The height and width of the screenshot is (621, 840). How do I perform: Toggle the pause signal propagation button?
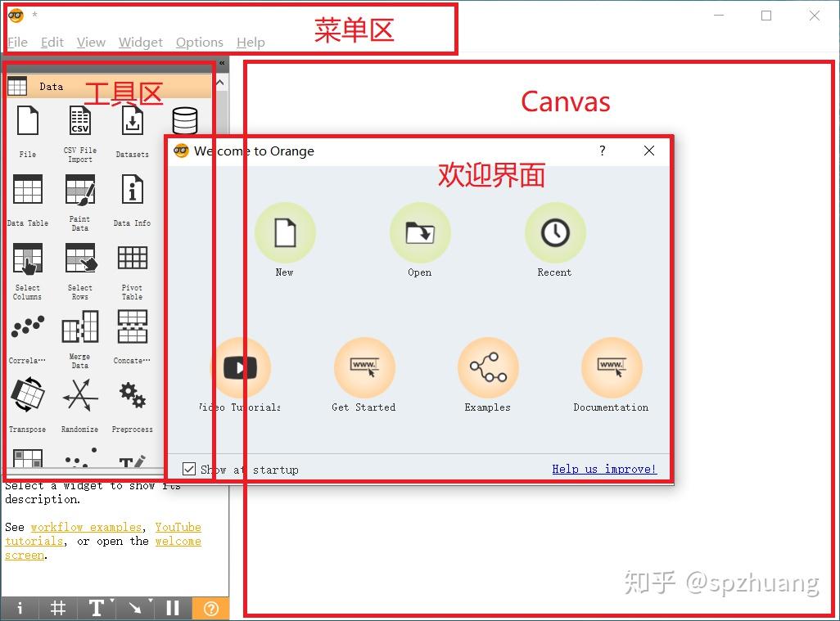tap(172, 608)
